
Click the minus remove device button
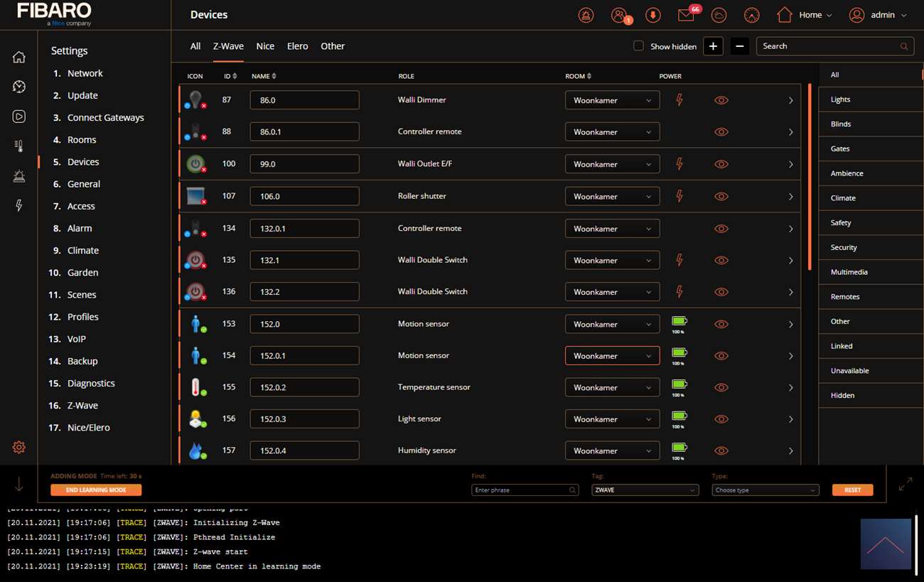coord(739,46)
